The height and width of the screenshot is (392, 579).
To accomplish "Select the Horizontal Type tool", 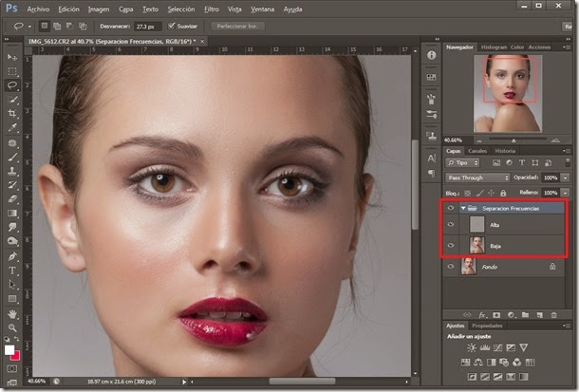I will coord(12,271).
